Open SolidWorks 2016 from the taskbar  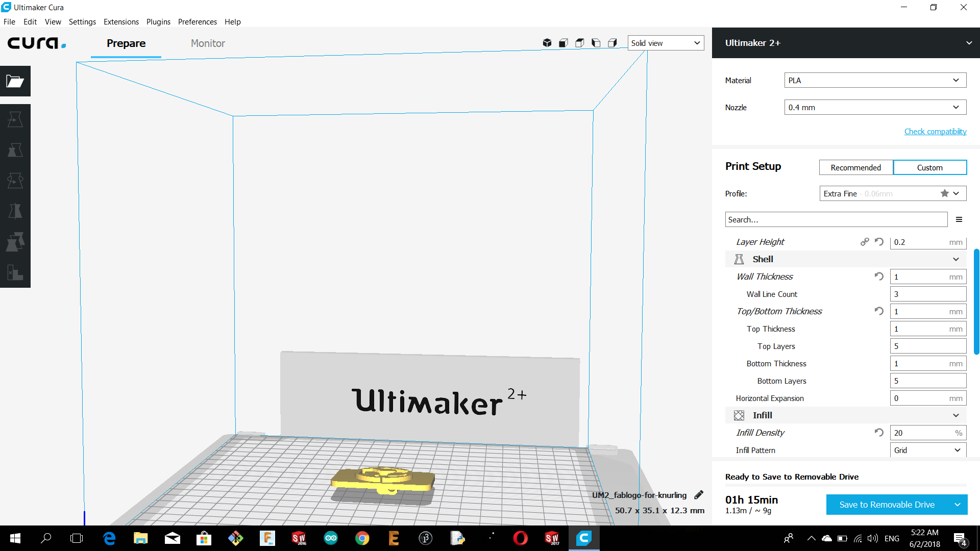click(x=299, y=538)
